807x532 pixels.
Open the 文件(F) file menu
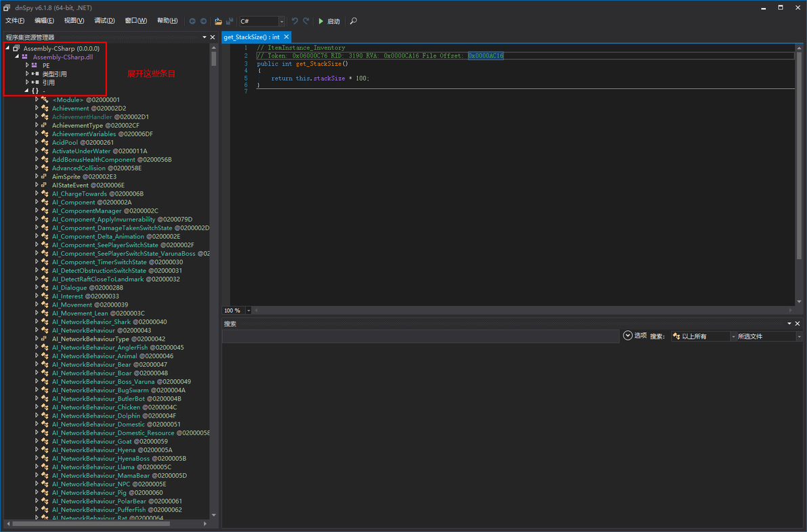click(15, 21)
